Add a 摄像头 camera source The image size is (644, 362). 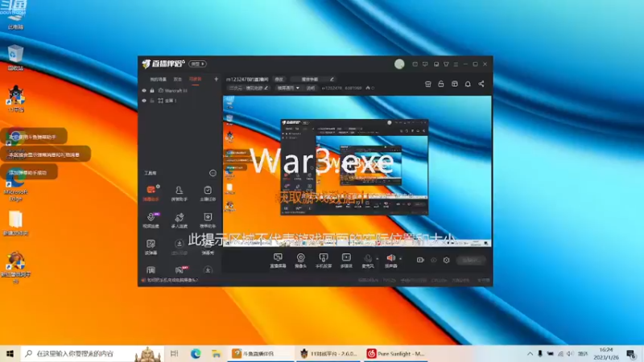pyautogui.click(x=300, y=261)
